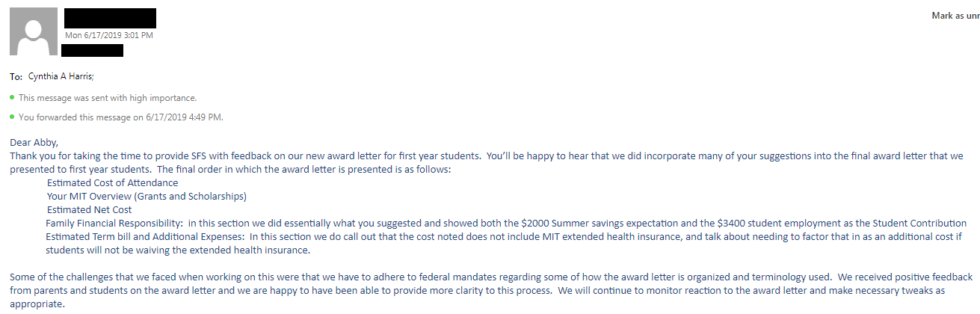Select "Your MIT Overview (Grants and Scholarships)" line
The height and width of the screenshot is (314, 980).
coord(147,196)
